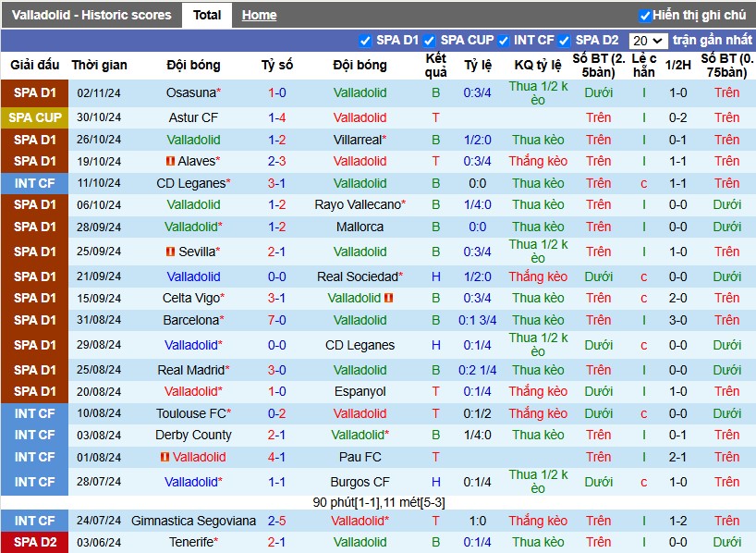Image resolution: width=756 pixels, height=553 pixels.
Task: Click the Celta Vigo team name
Action: click(x=191, y=298)
